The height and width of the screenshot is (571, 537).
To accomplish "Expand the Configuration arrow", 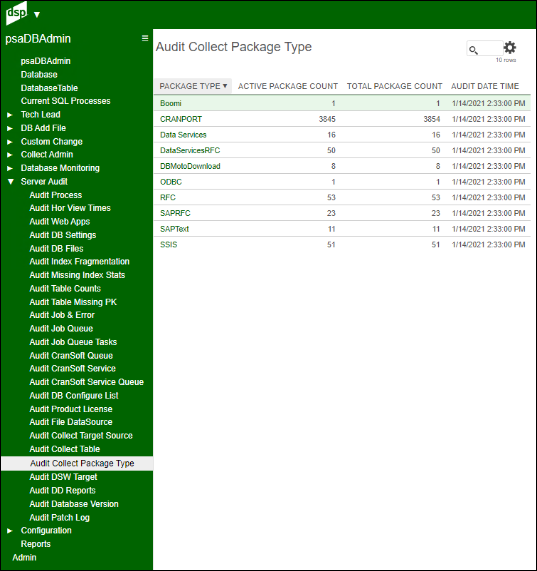I will pos(10,531).
